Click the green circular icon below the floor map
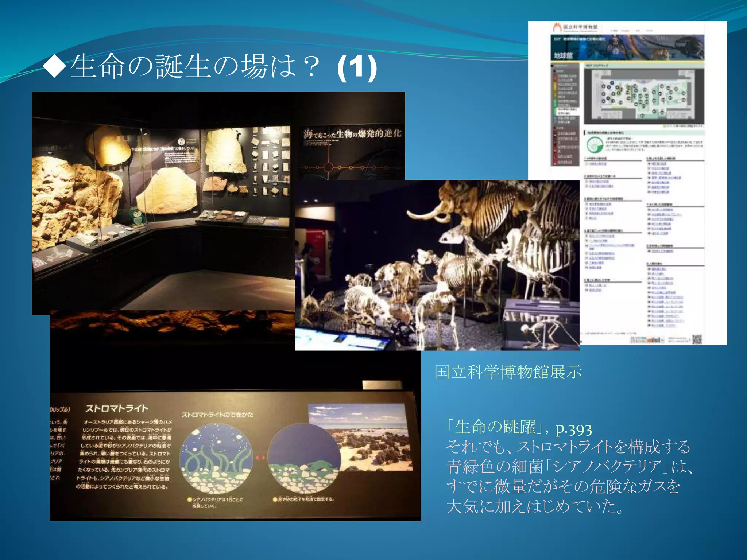Image resolution: width=747 pixels, height=560 pixels. 595,145
